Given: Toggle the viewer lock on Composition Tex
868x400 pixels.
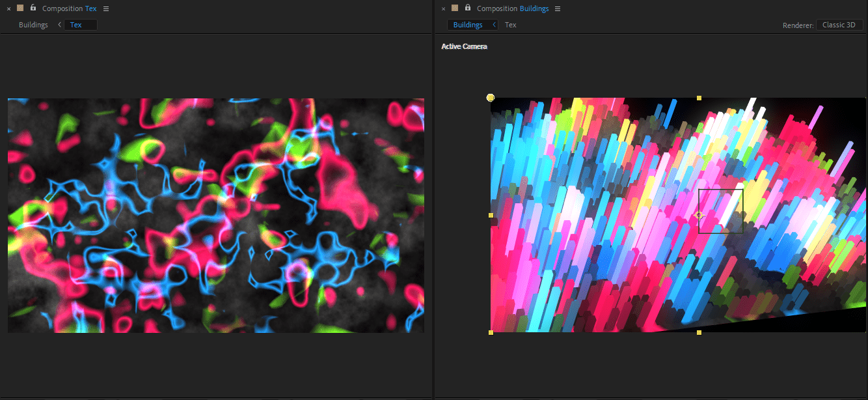Looking at the screenshot, I should pos(33,8).
